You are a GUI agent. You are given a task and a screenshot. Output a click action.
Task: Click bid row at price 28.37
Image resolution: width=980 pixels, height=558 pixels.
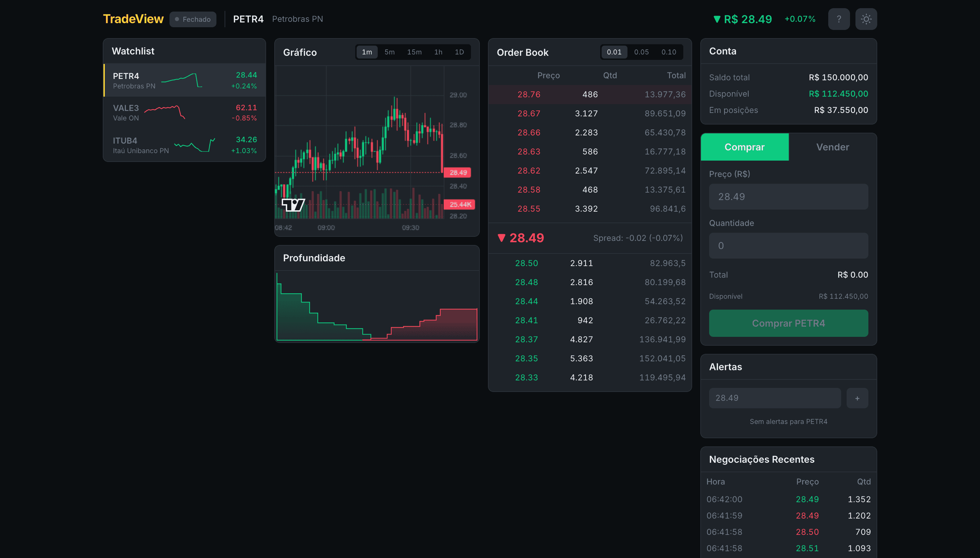click(590, 340)
